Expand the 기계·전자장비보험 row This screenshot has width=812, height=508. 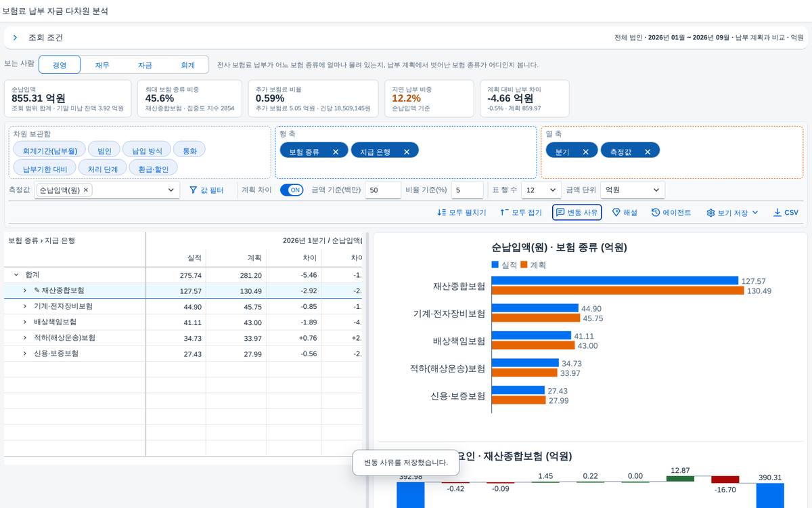coord(25,306)
